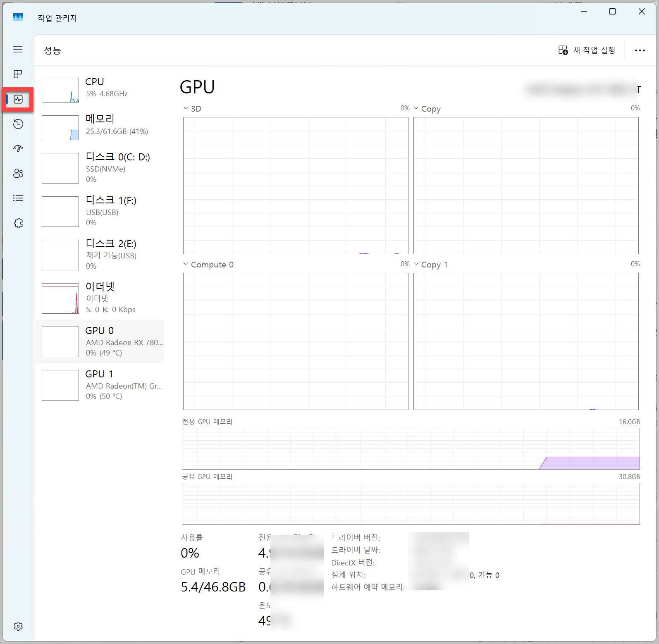Expand the 3D engine graph dropdown
The width and height of the screenshot is (659, 644).
coord(192,109)
